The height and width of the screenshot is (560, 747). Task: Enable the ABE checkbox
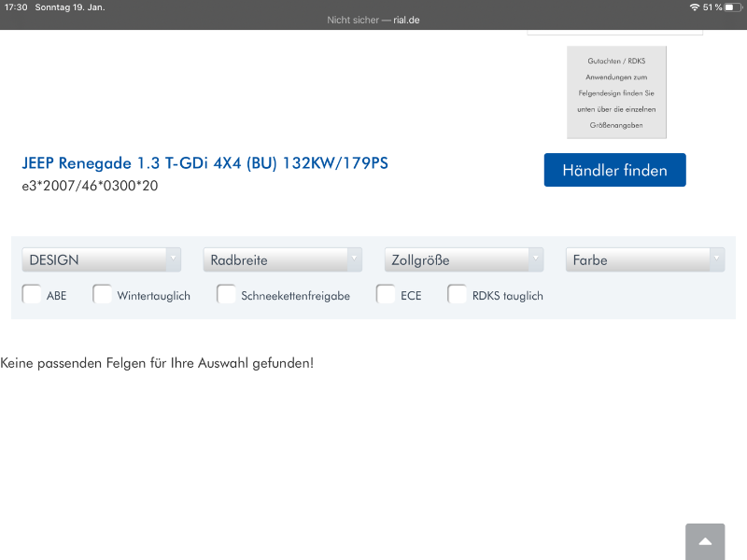[32, 295]
